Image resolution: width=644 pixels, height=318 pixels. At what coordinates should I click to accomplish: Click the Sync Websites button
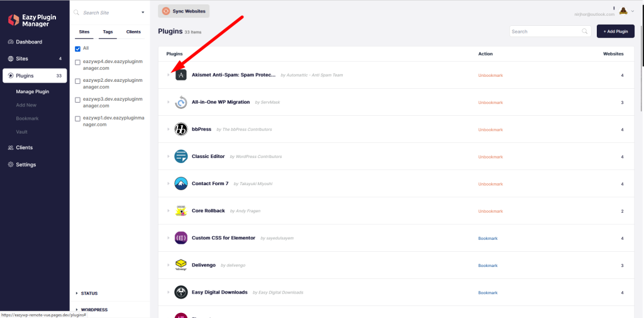tap(184, 11)
